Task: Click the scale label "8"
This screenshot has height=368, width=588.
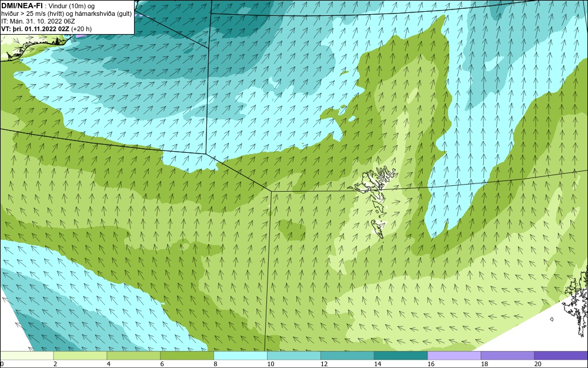Action: coord(216,364)
